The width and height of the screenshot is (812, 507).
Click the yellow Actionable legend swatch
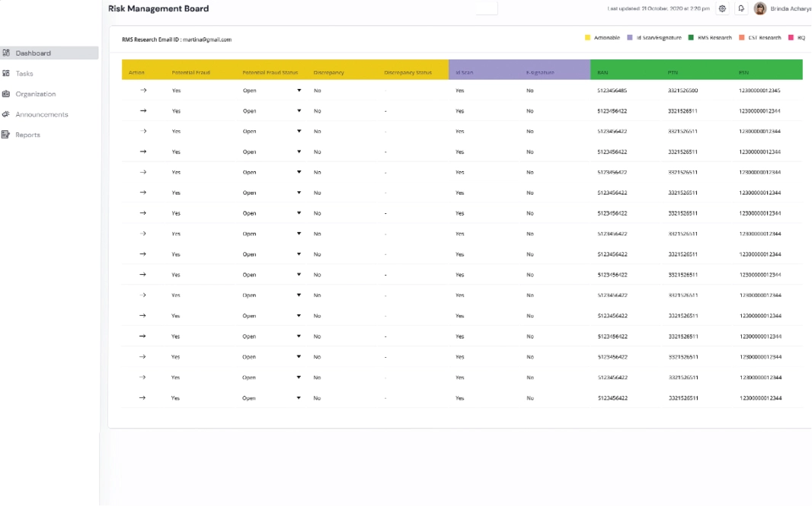(x=588, y=38)
